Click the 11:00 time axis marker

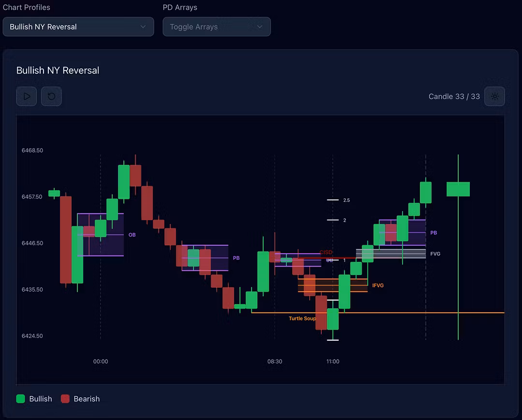pyautogui.click(x=333, y=362)
